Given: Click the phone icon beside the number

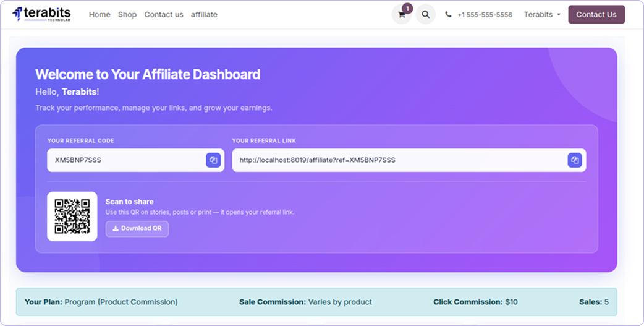Looking at the screenshot, I should point(448,14).
